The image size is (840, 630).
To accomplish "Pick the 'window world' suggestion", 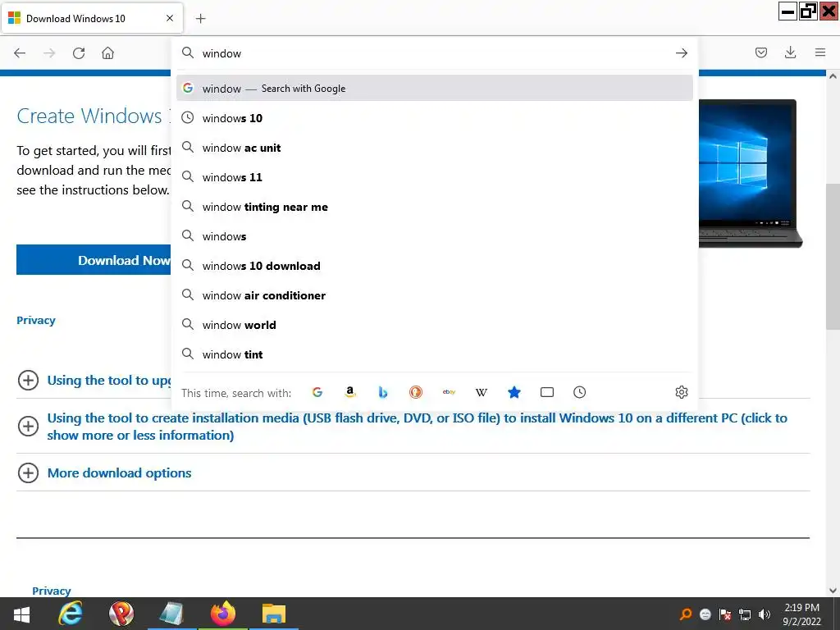I will [x=435, y=325].
